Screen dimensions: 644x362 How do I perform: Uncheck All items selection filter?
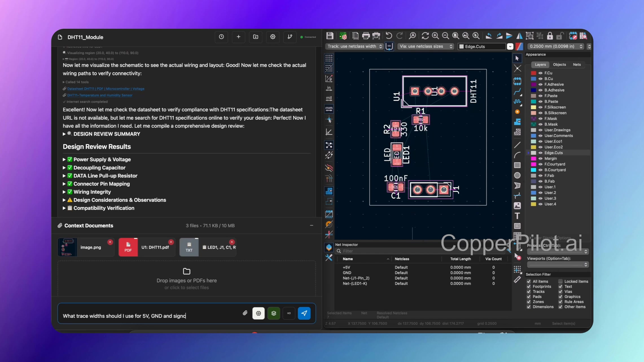pyautogui.click(x=529, y=281)
